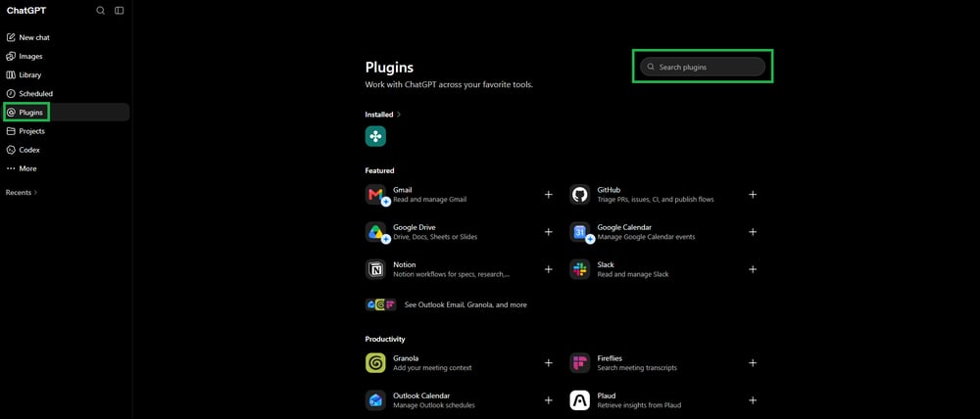Click the Productivity section heading
Screen dimensions: 980x419
click(x=385, y=339)
